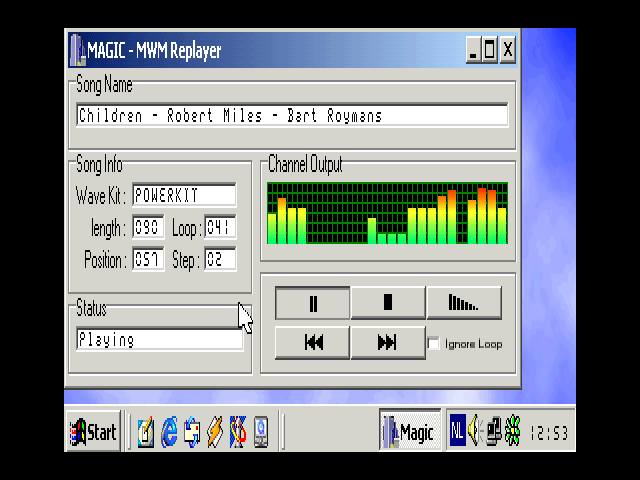
Task: Click the Step value 02
Action: pos(220,259)
